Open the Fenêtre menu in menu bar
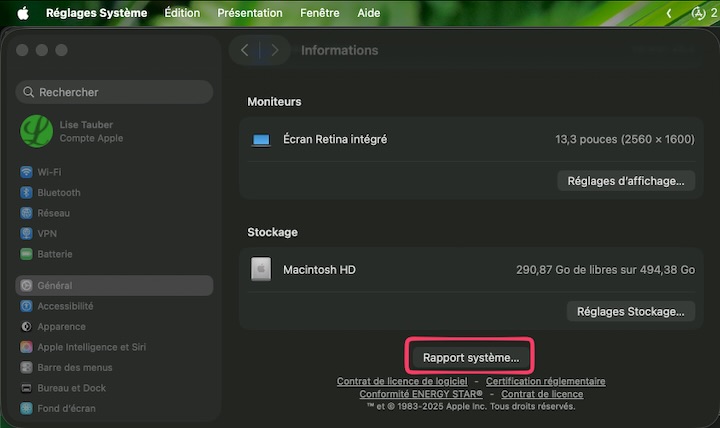This screenshot has width=720, height=428. (x=319, y=13)
